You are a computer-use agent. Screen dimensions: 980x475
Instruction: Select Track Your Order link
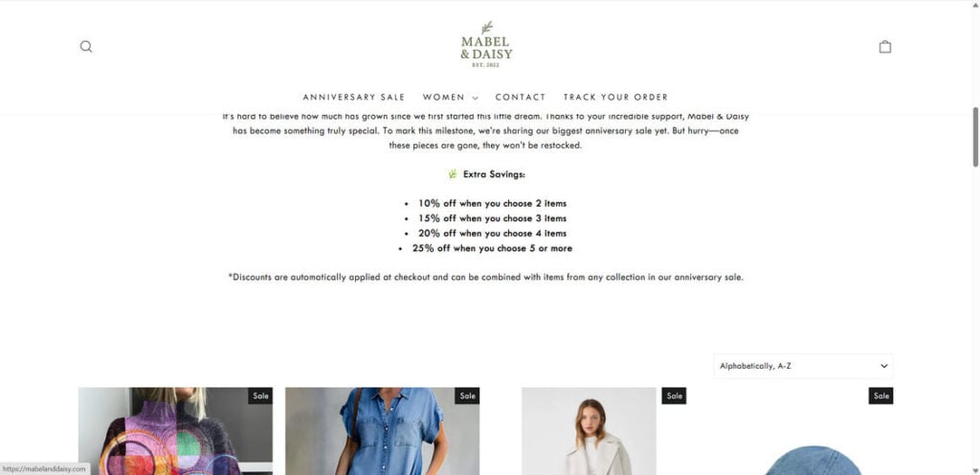coord(615,97)
